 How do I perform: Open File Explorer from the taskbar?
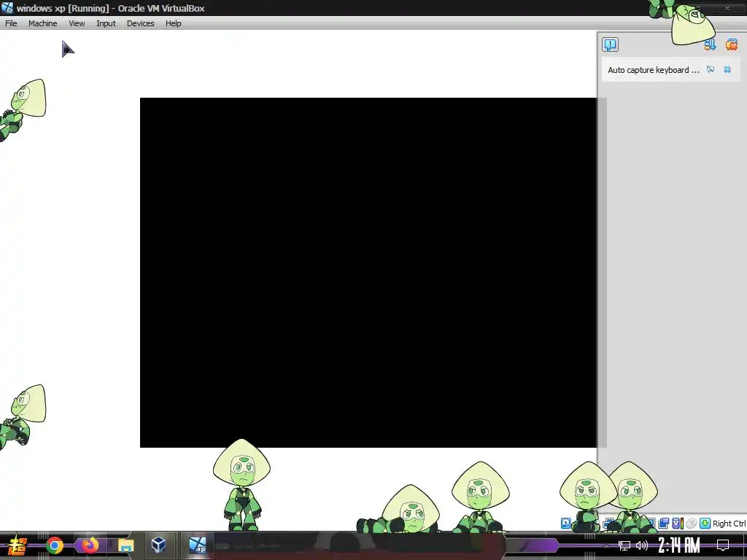point(125,545)
